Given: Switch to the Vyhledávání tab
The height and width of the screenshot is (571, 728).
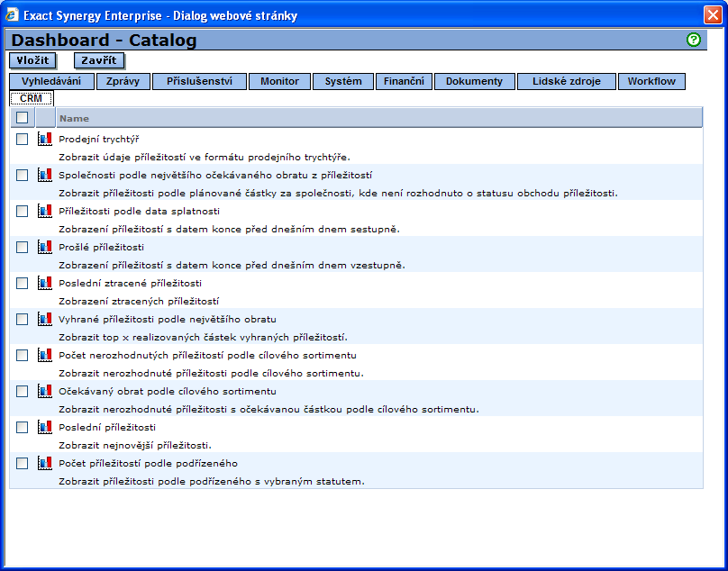Looking at the screenshot, I should click(x=51, y=81).
